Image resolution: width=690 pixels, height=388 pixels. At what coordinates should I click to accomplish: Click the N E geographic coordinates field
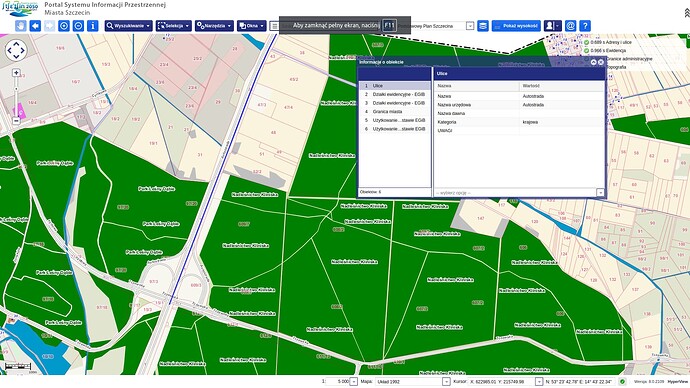[580, 382]
